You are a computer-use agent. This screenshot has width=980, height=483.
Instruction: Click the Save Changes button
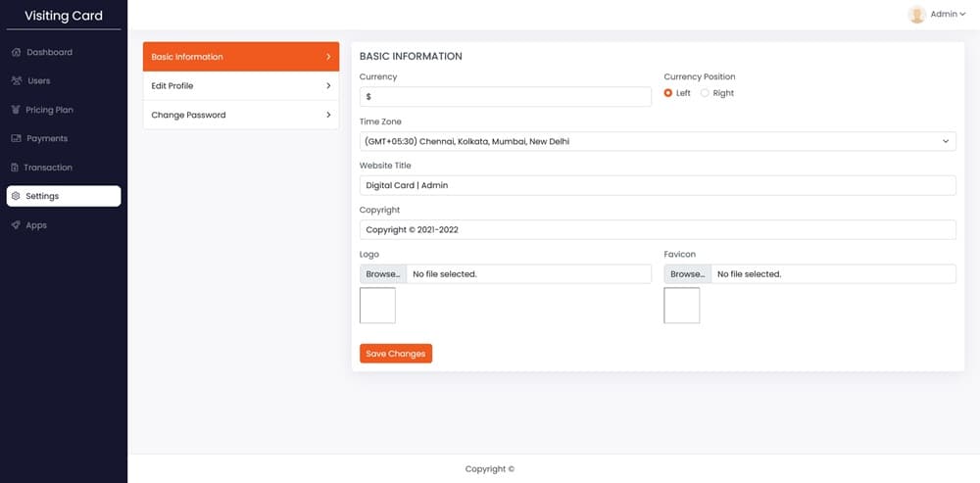[395, 354]
